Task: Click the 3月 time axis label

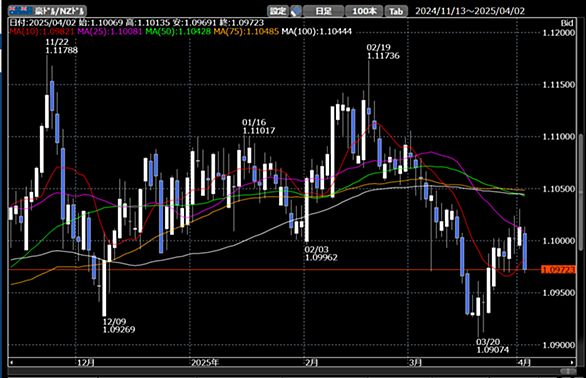Action: pyautogui.click(x=415, y=362)
